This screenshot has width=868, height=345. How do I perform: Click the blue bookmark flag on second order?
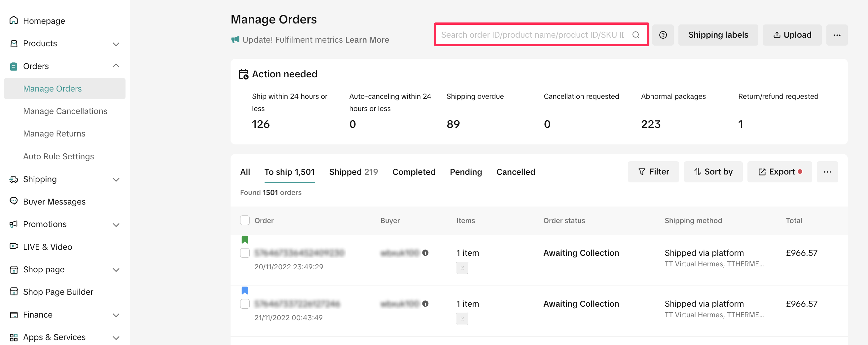click(x=245, y=290)
